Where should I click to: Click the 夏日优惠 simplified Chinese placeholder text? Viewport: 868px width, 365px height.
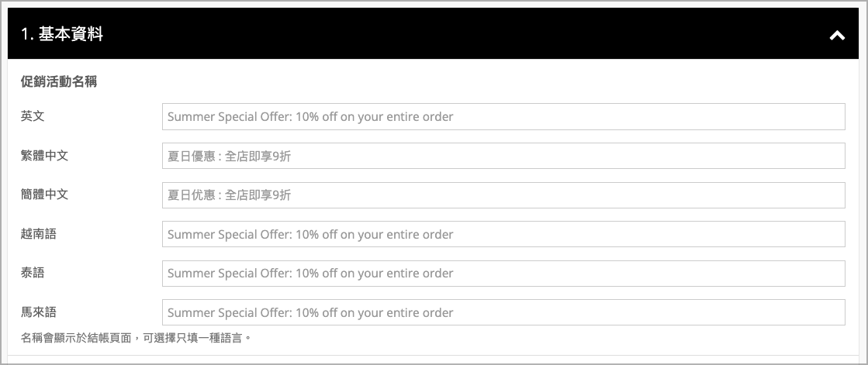[230, 195]
